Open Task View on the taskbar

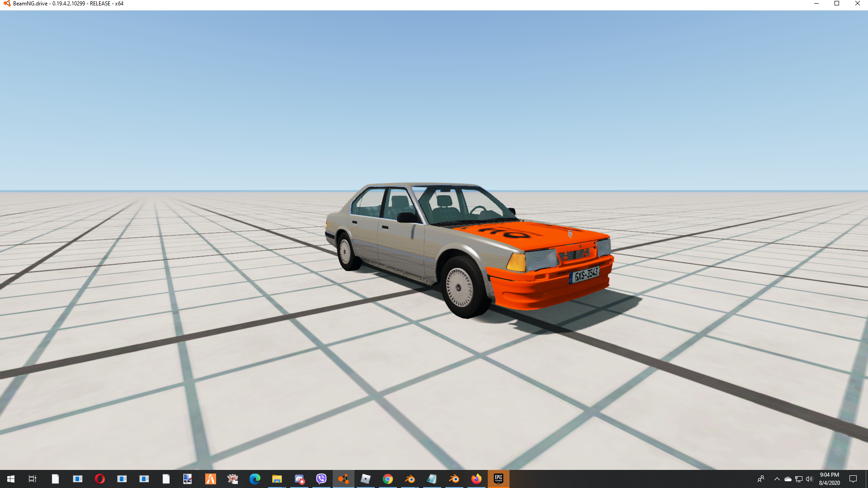tap(33, 479)
